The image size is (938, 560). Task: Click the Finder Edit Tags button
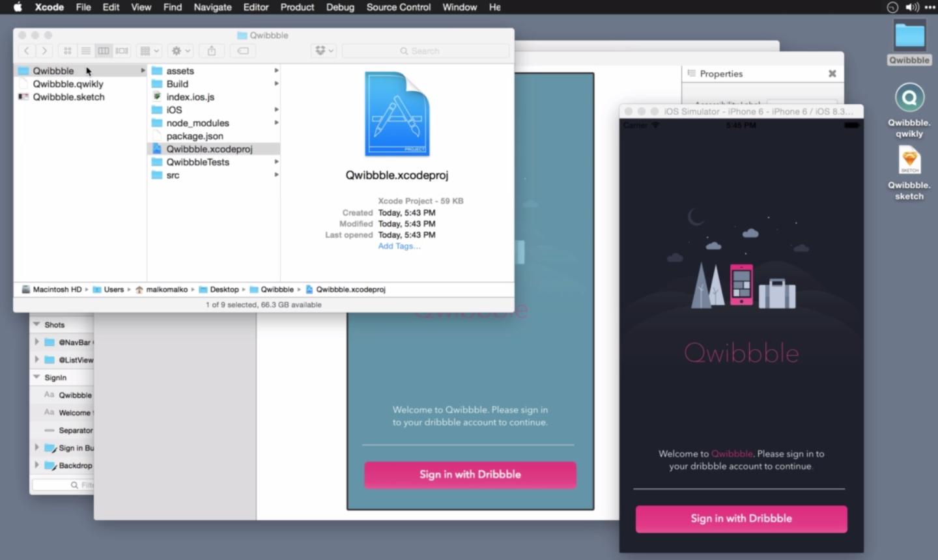243,51
